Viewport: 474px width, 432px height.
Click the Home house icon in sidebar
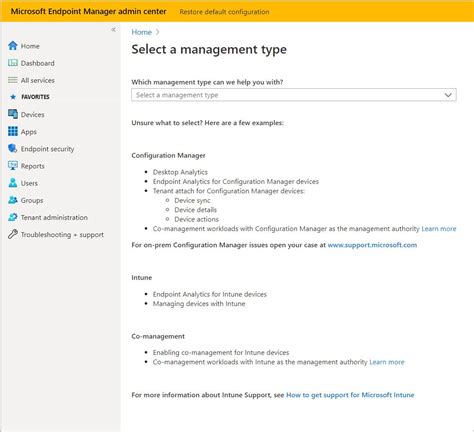click(13, 46)
